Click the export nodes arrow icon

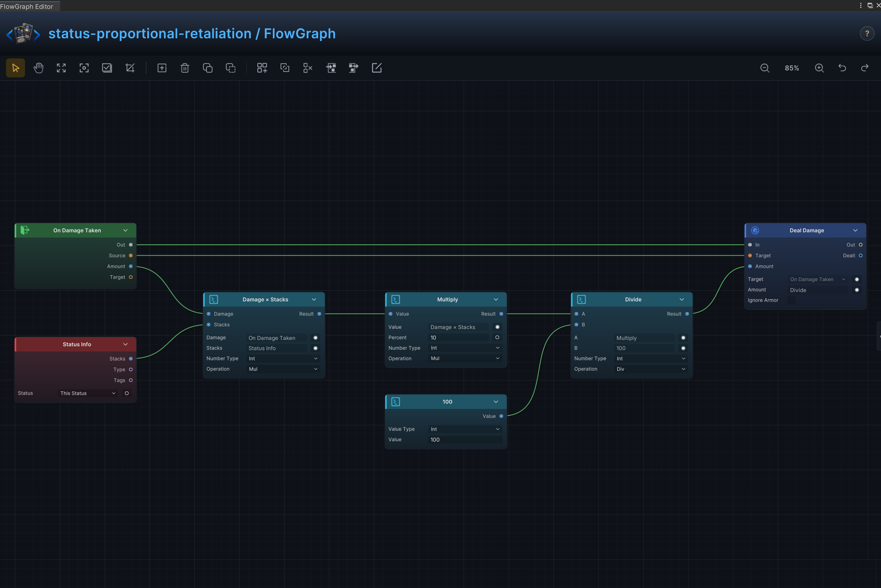(x=354, y=68)
